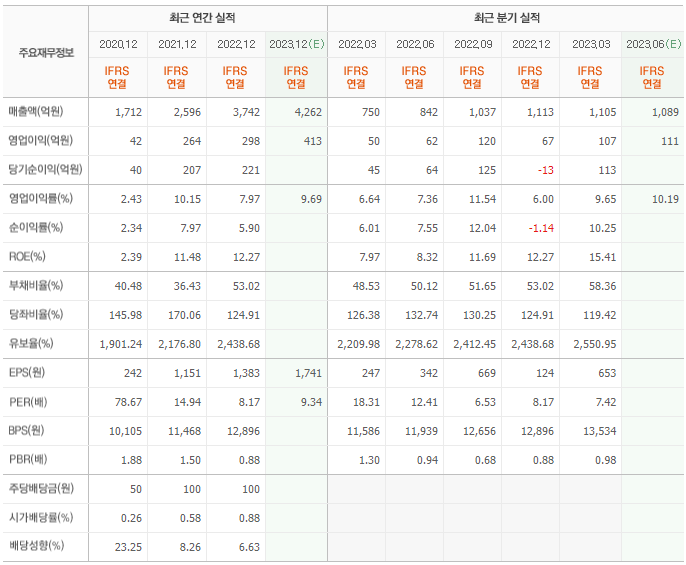Click the 2023.06(E) estimate column header
Viewport: 686px width, 565px height.
(654, 44)
